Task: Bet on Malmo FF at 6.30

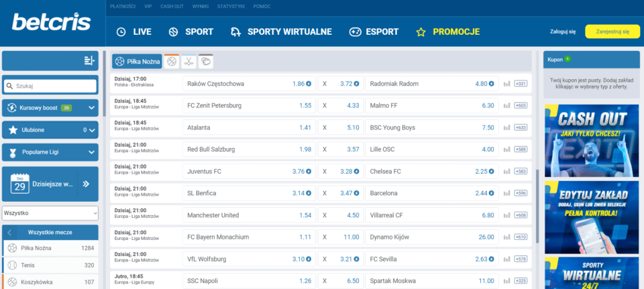Action: click(x=432, y=105)
